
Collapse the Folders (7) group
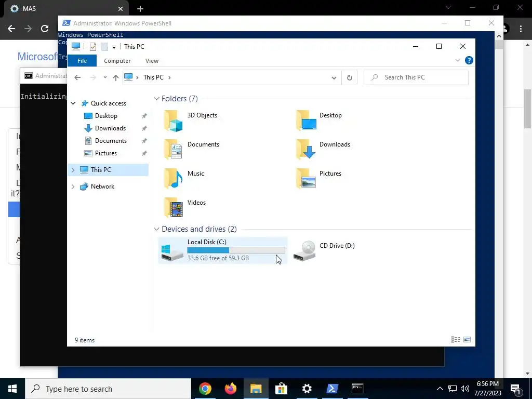tap(156, 99)
